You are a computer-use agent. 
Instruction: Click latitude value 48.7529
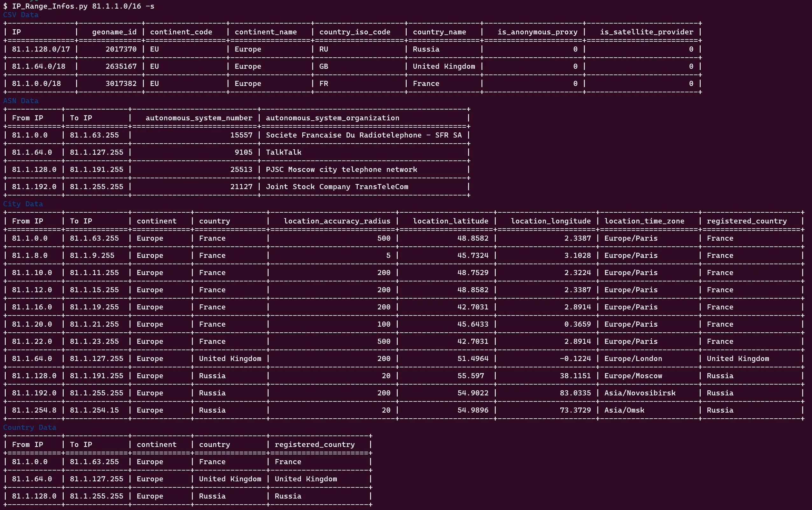[x=473, y=273]
